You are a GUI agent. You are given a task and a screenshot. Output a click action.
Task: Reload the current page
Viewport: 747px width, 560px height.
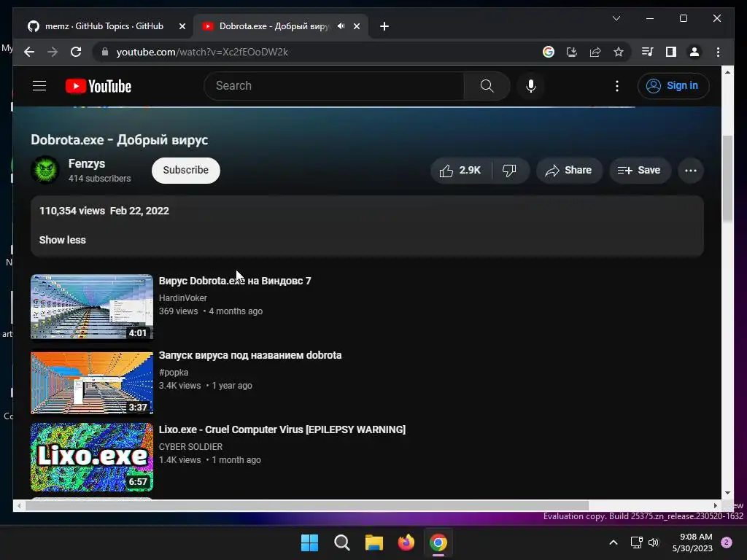(76, 52)
